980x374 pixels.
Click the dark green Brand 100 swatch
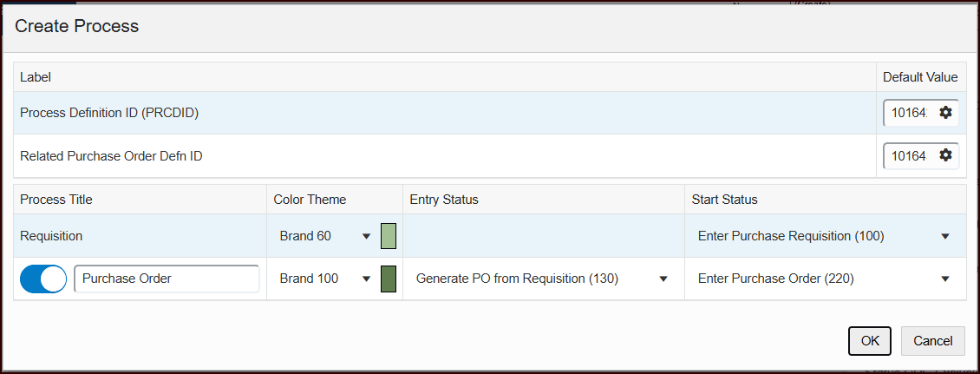click(x=389, y=279)
